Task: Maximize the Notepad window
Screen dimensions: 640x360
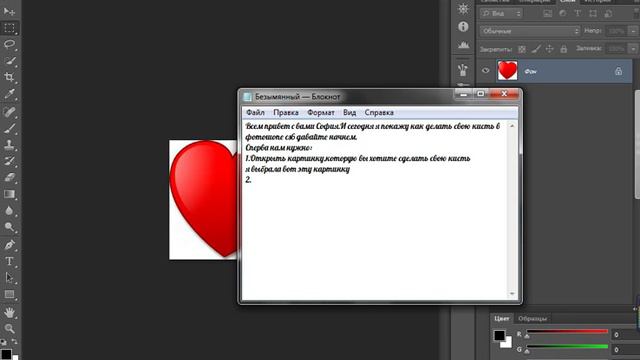Action: tap(481, 94)
